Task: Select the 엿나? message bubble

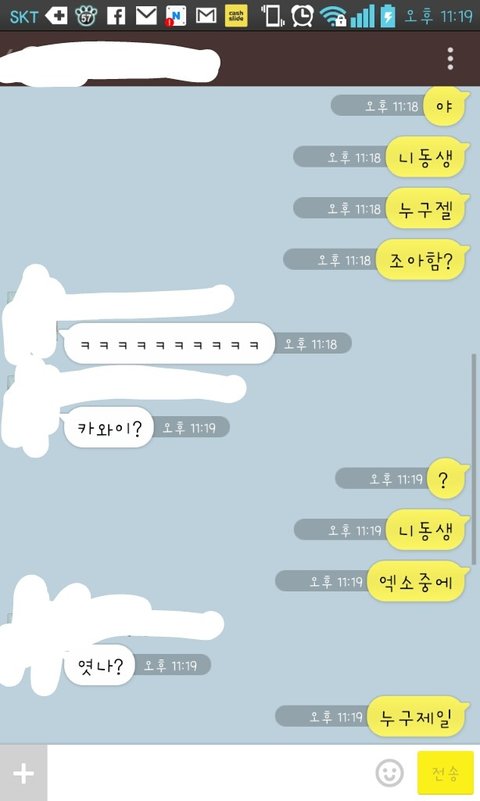Action: (x=99, y=666)
